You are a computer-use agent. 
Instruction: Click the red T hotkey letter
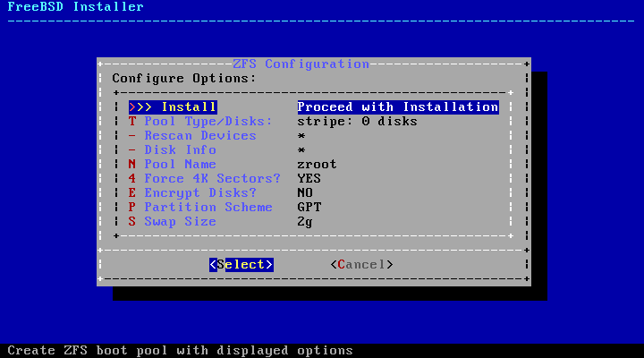pos(132,121)
